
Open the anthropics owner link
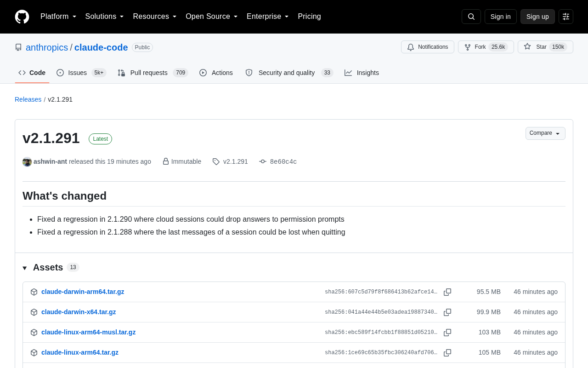pyautogui.click(x=47, y=47)
